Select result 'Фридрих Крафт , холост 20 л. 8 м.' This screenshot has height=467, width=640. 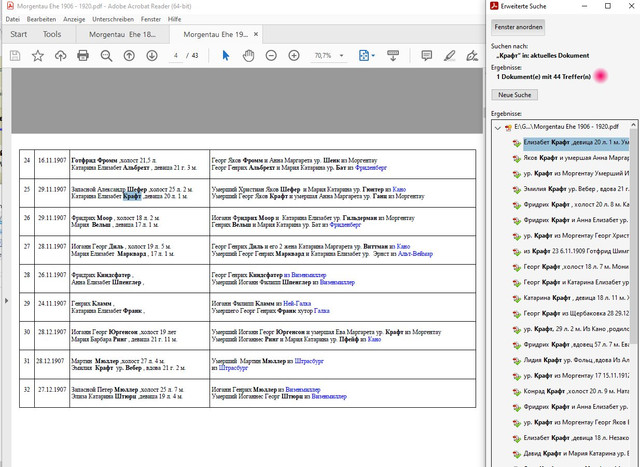576,205
